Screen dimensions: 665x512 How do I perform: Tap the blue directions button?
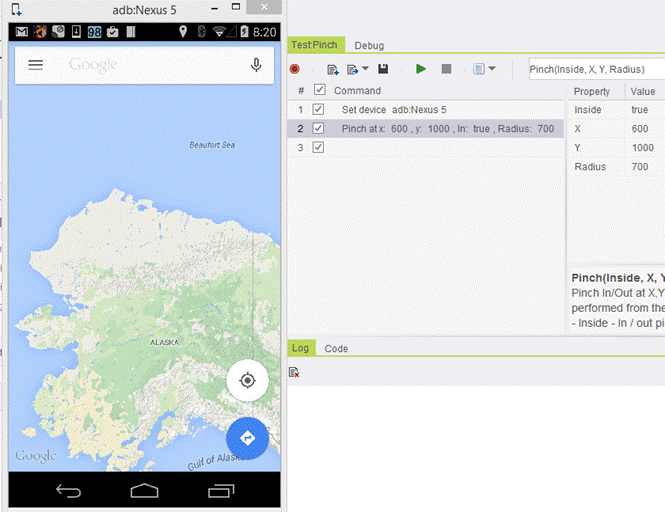coord(247,438)
